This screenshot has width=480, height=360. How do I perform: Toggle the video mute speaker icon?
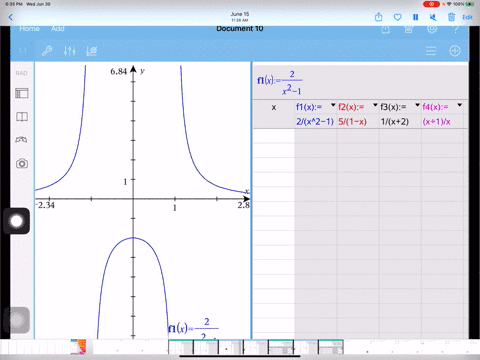click(x=433, y=17)
